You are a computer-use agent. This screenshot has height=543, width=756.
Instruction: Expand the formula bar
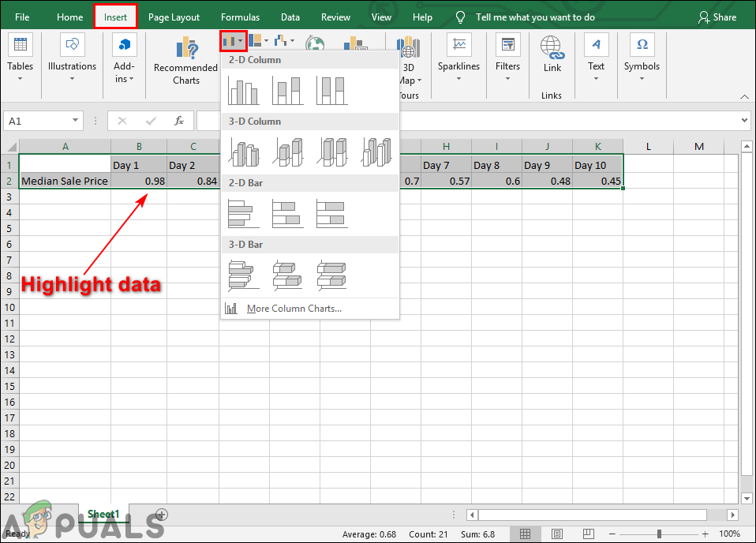(x=744, y=120)
